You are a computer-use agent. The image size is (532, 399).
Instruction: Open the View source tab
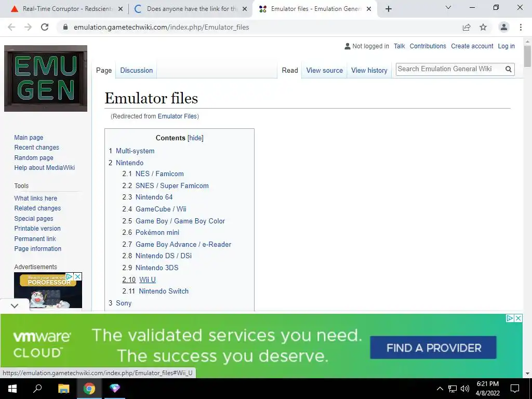tap(324, 70)
